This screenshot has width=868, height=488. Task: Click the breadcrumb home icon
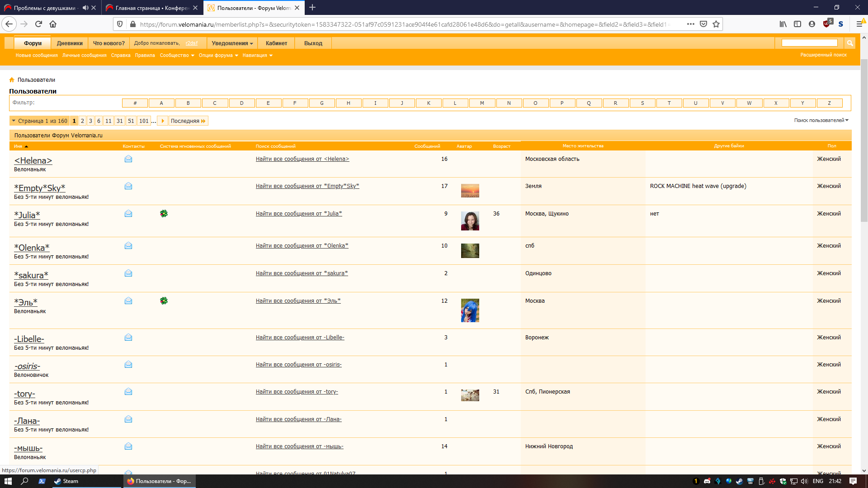pos(12,80)
